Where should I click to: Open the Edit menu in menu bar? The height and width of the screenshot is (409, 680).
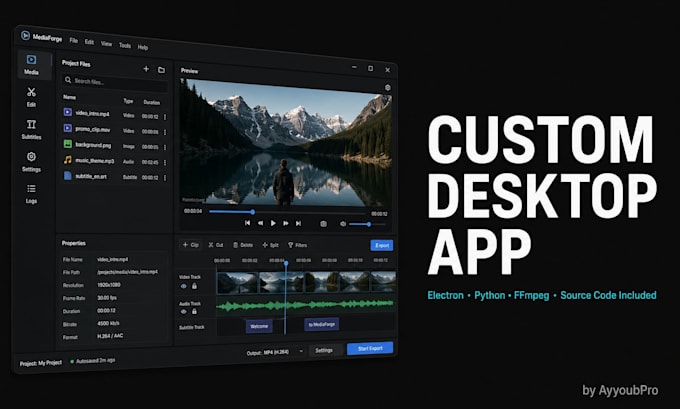89,42
